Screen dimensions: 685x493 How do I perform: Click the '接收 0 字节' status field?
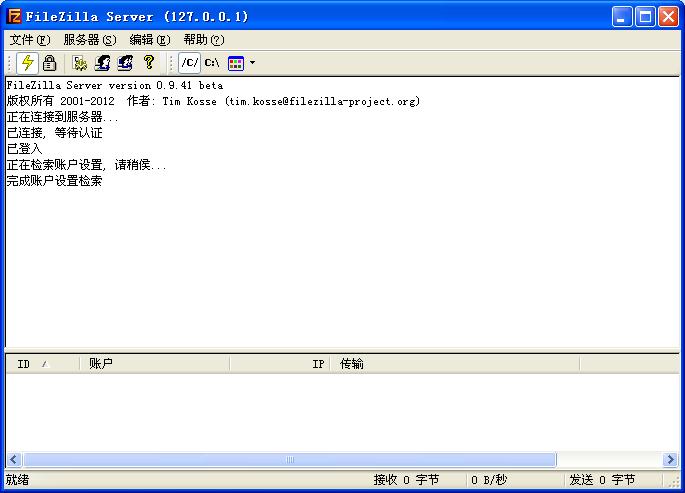pos(406,480)
